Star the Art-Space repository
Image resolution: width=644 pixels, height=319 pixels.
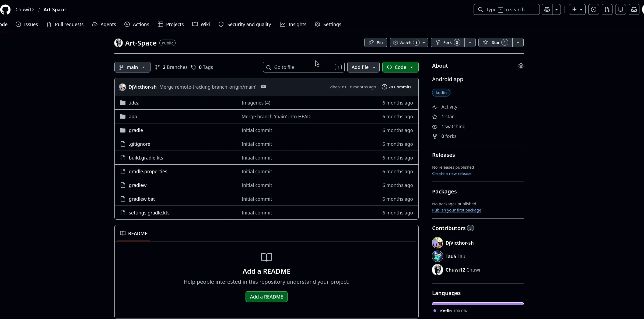[495, 43]
